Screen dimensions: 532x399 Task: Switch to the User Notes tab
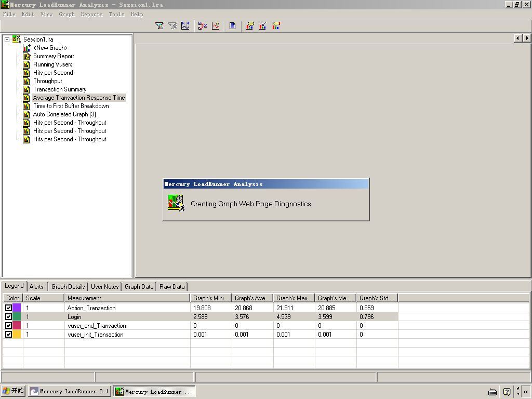104,287
